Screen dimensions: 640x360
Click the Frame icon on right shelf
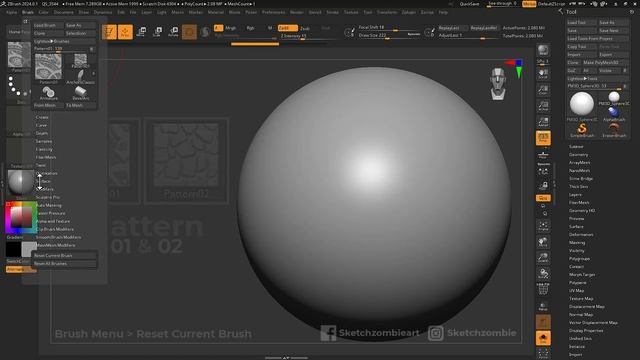[543, 226]
